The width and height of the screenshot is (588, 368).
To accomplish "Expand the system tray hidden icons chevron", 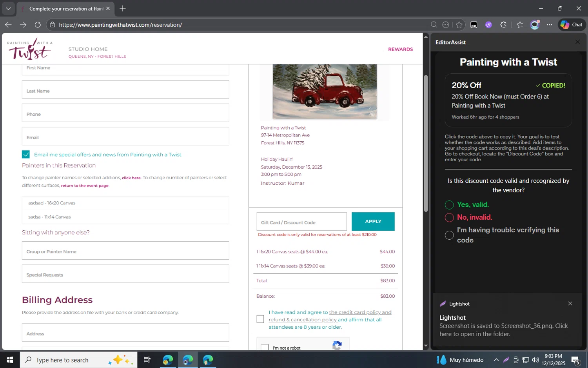I will [496, 360].
